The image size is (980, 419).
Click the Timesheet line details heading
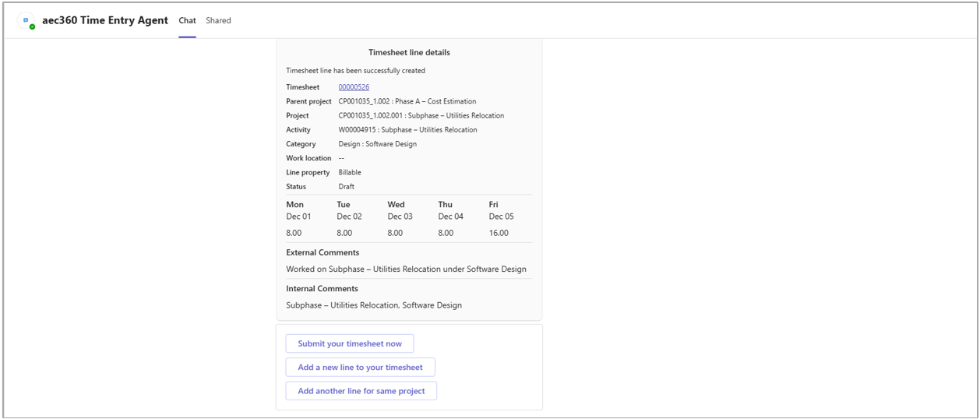[x=409, y=53]
